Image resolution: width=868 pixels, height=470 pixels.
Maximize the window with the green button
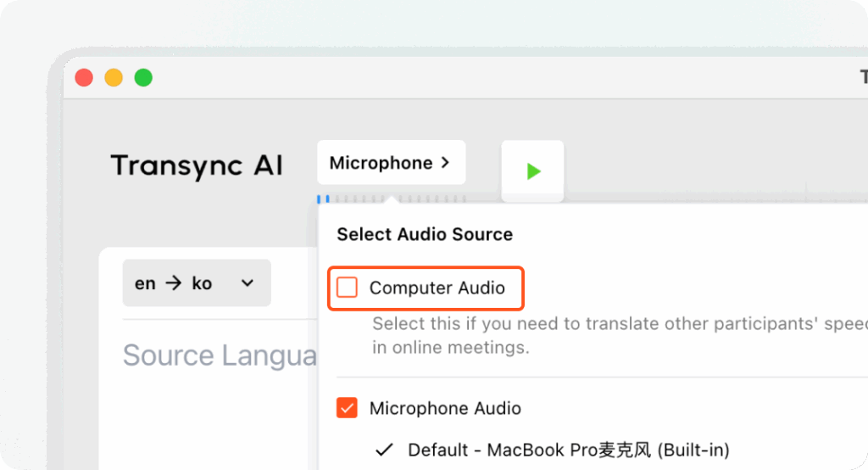pos(143,77)
